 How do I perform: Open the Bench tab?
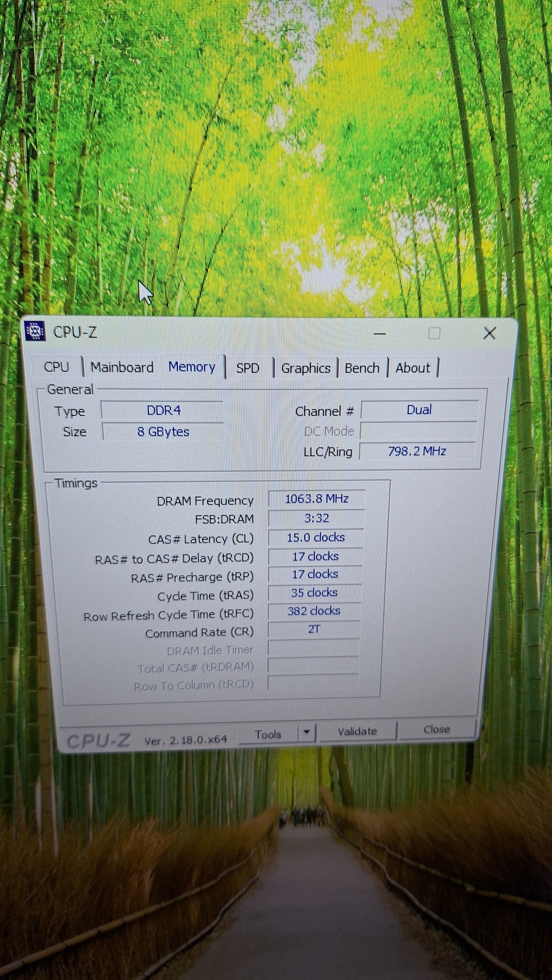pyautogui.click(x=362, y=368)
